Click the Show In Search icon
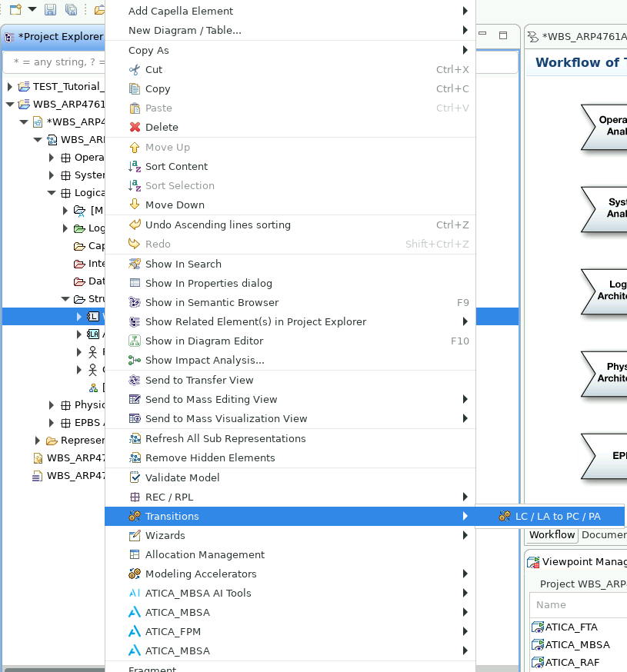 tap(135, 264)
